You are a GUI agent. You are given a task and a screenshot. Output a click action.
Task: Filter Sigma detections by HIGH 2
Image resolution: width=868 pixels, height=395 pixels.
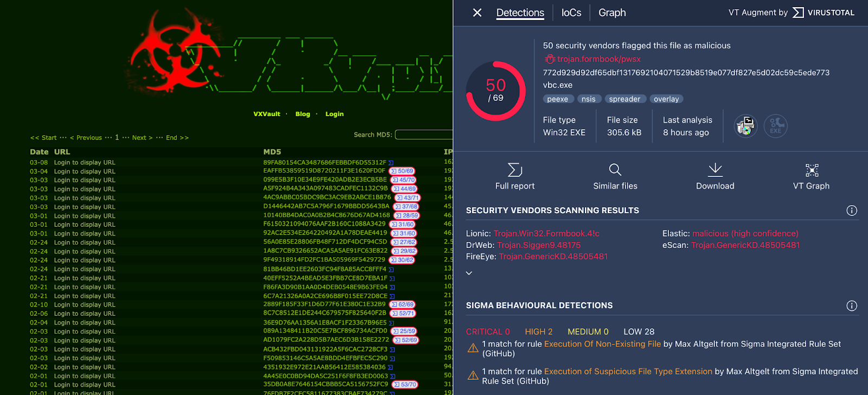[x=539, y=332]
